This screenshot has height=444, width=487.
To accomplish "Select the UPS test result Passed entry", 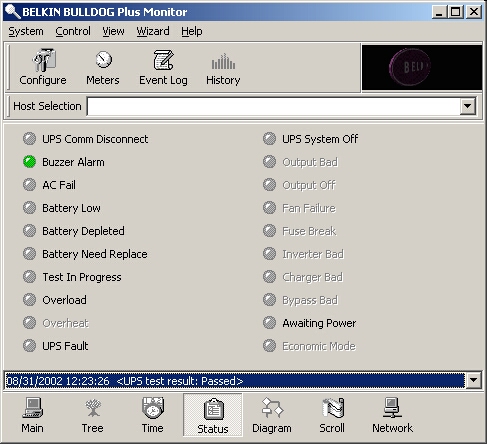I will 235,381.
